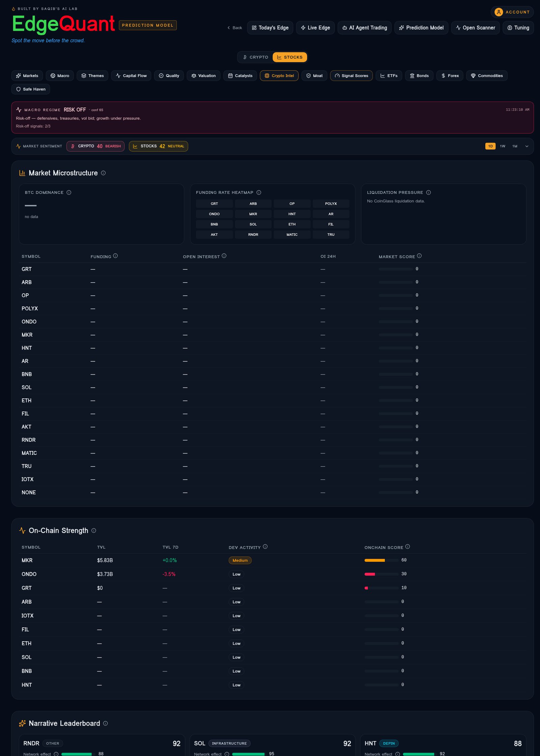Image resolution: width=540 pixels, height=756 pixels.
Task: Click the On-Chain Strength info icon
Action: pos(94,530)
